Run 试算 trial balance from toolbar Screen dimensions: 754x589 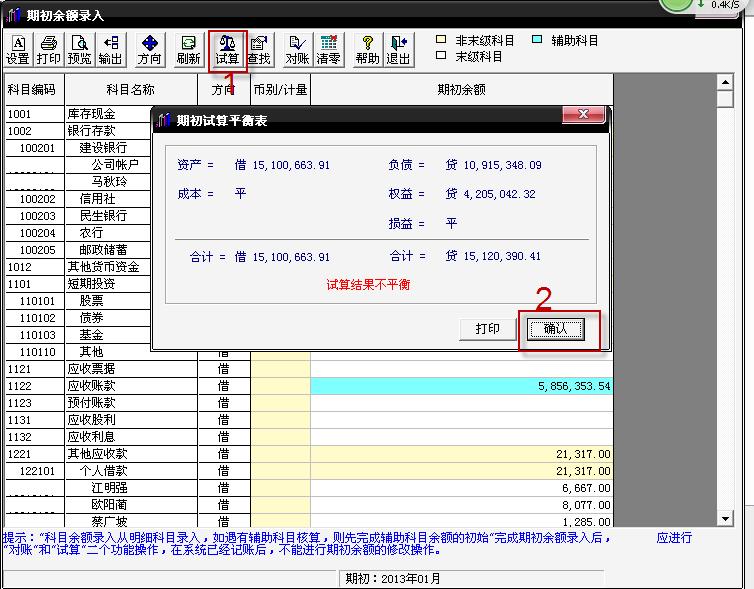pyautogui.click(x=227, y=50)
